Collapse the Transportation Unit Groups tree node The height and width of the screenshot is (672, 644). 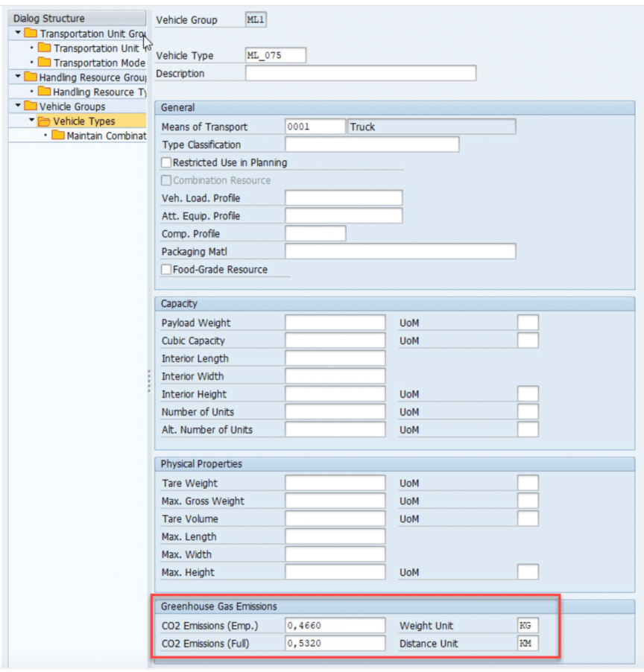[x=18, y=34]
